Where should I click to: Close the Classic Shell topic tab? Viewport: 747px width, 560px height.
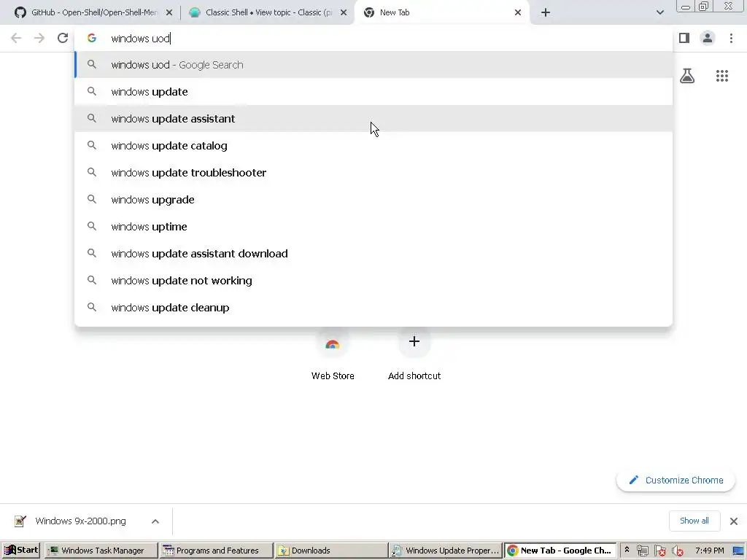344,12
